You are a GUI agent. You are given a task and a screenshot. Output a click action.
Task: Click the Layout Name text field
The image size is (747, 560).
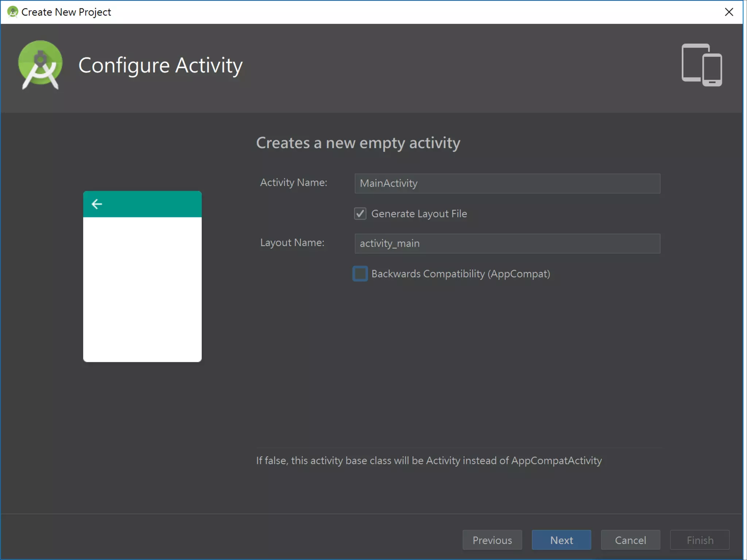507,244
